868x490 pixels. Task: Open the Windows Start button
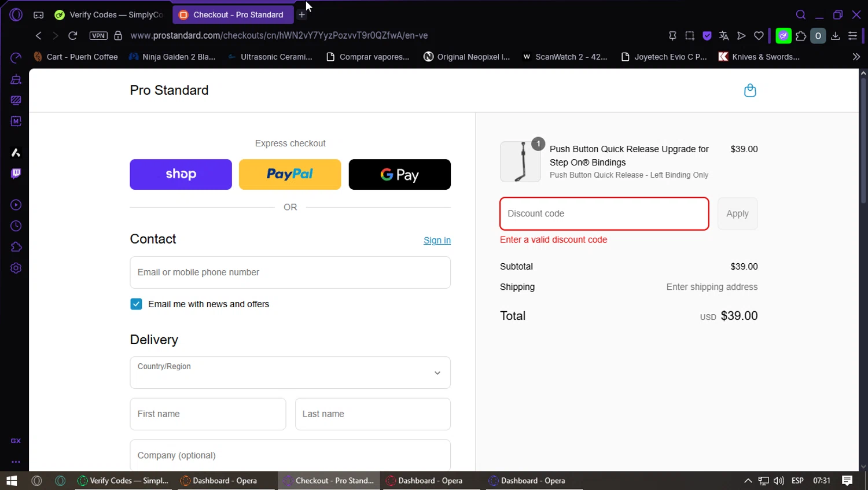coord(12,481)
